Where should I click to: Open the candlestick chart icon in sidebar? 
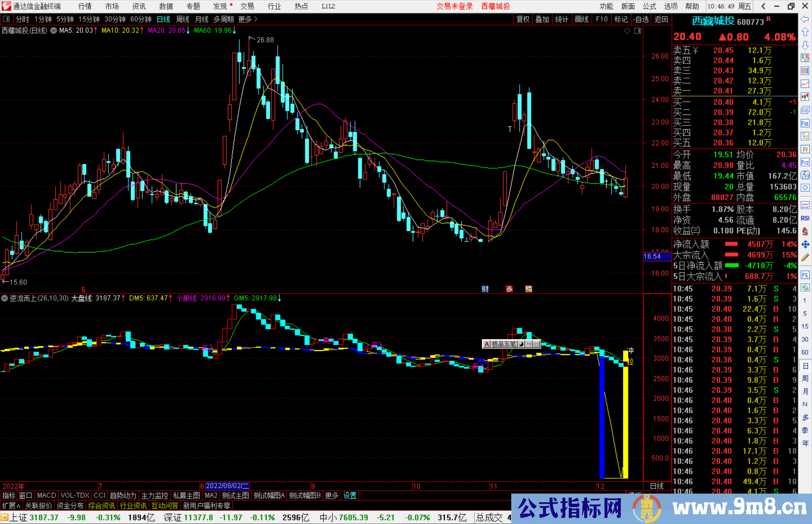(x=805, y=97)
